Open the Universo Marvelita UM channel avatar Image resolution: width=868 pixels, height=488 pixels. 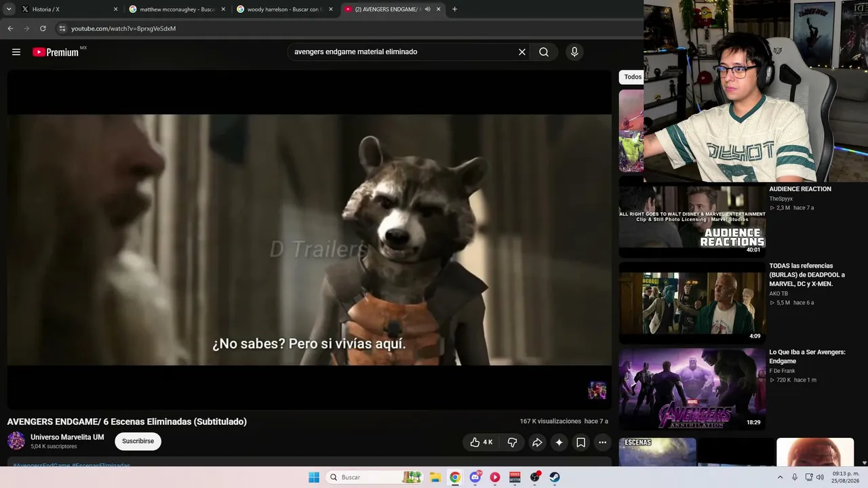click(x=16, y=441)
